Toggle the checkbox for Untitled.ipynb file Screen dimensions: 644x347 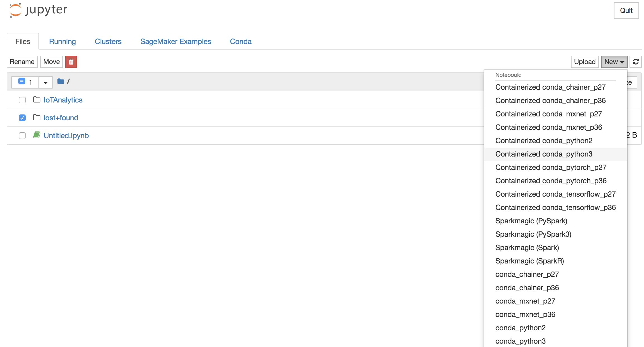point(22,136)
